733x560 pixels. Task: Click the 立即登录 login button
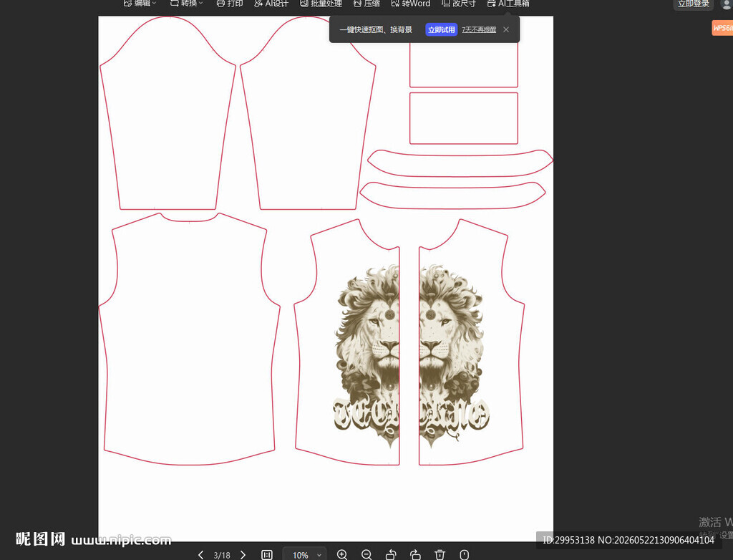(693, 4)
